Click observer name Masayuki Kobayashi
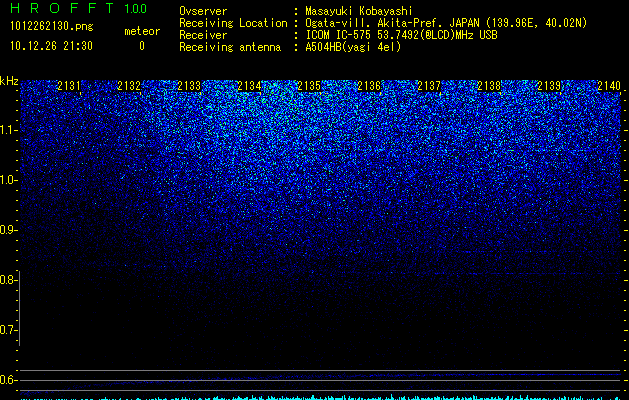Viewport: 629px width, 400px height. pos(359,11)
